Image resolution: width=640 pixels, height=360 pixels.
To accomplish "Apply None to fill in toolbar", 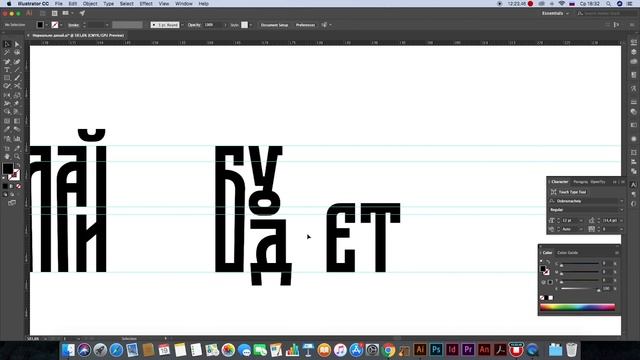I will pyautogui.click(x=18, y=186).
